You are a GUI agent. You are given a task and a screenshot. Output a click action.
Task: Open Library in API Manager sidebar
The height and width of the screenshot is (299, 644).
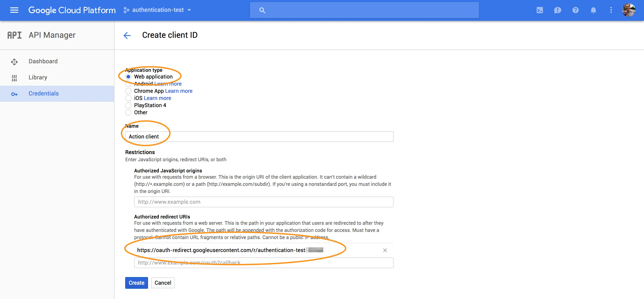click(38, 78)
